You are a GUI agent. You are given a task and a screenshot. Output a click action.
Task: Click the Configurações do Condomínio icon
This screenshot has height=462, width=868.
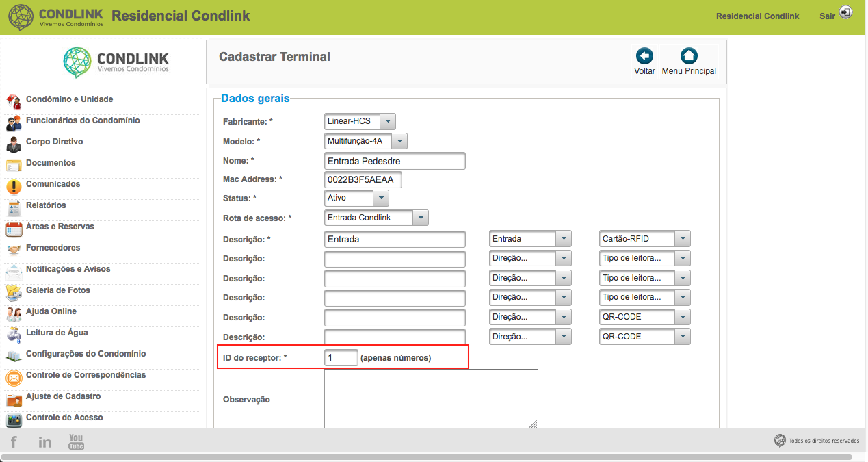14,357
